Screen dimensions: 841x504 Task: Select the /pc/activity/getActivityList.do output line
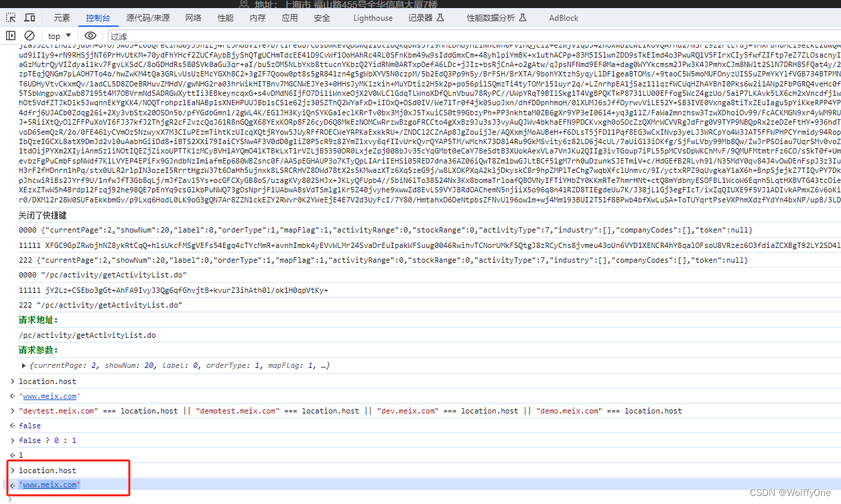tap(87, 335)
